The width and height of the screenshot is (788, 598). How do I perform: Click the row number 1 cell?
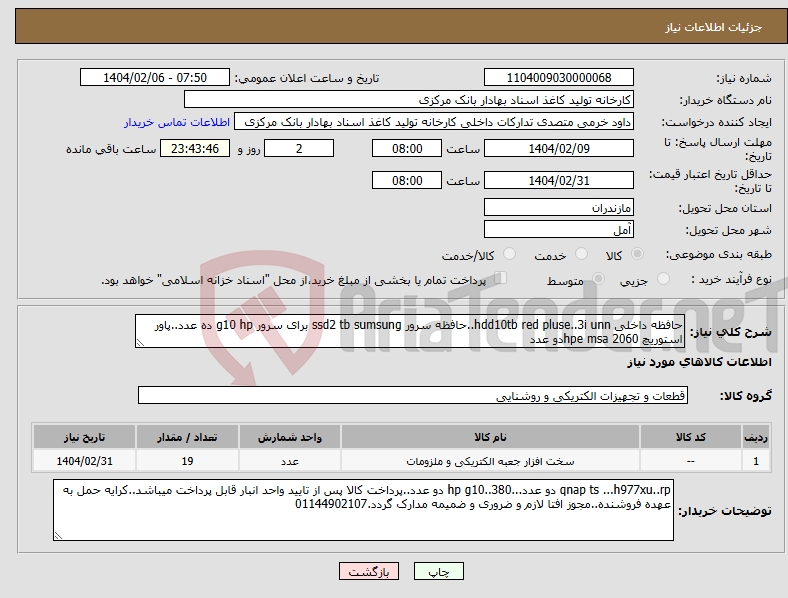[756, 461]
